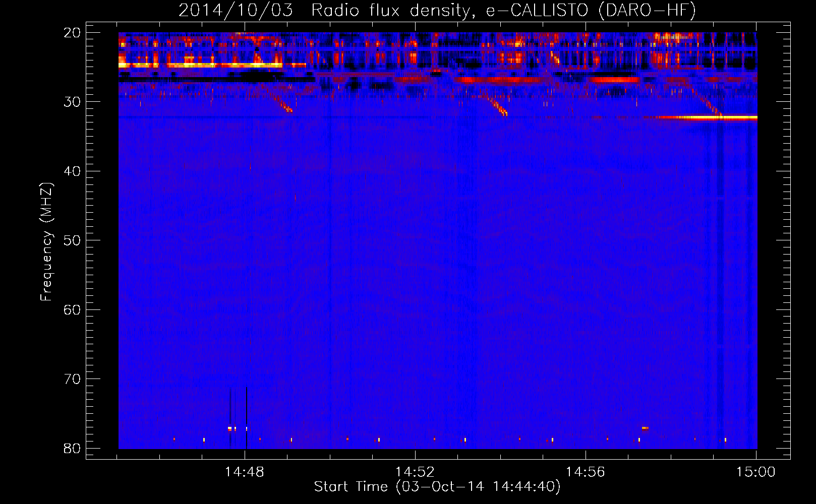Click the 20 MHz frequency tick label
Screen dimensions: 816x504
(x=72, y=33)
